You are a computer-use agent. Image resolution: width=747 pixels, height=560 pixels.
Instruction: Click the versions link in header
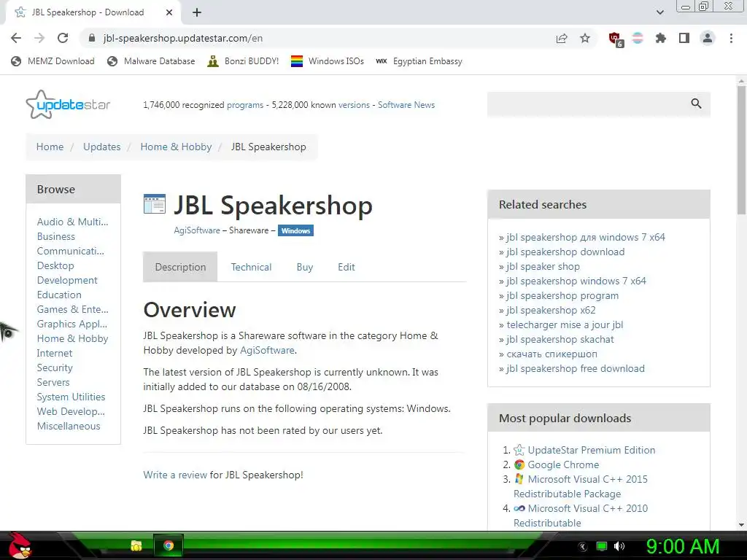(x=354, y=105)
